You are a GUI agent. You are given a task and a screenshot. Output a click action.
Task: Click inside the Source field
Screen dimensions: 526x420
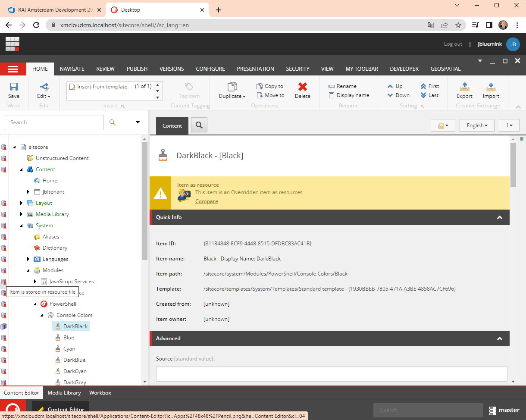331,373
